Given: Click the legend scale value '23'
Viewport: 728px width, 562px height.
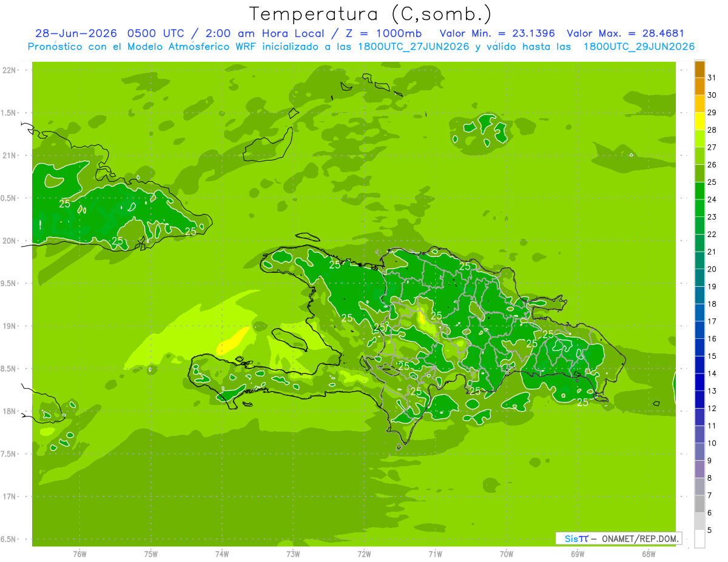Looking at the screenshot, I should (x=712, y=216).
